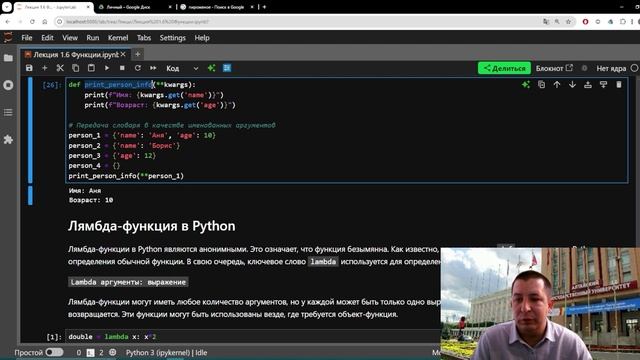
Task: Close the Лекция 1.6 Функции.ipynb tab
Action: [123, 54]
